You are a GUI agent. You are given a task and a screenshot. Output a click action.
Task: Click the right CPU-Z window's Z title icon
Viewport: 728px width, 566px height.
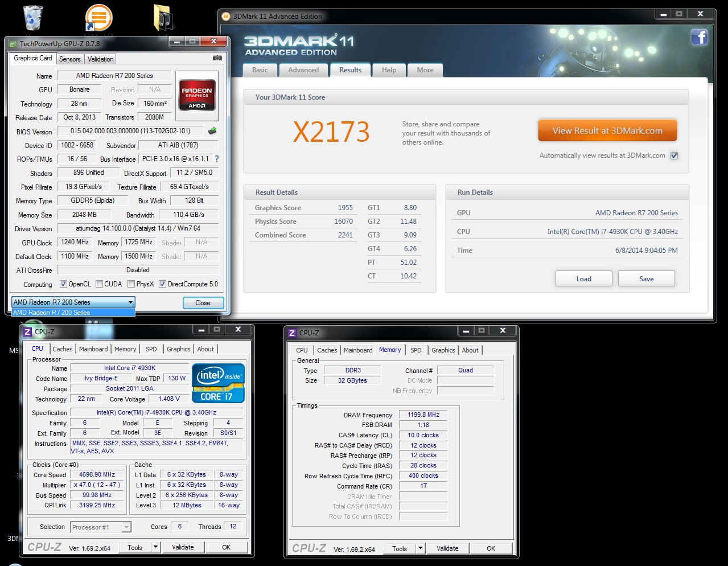click(292, 333)
